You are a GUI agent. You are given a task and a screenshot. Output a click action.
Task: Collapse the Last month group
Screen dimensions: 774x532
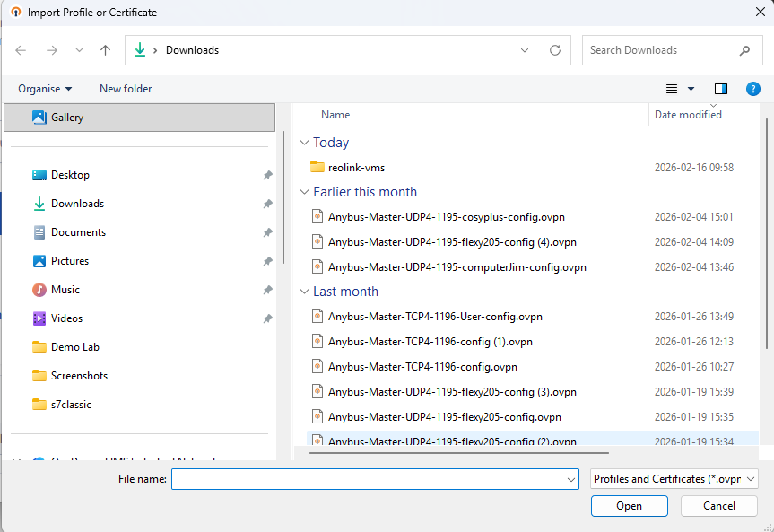pos(305,292)
